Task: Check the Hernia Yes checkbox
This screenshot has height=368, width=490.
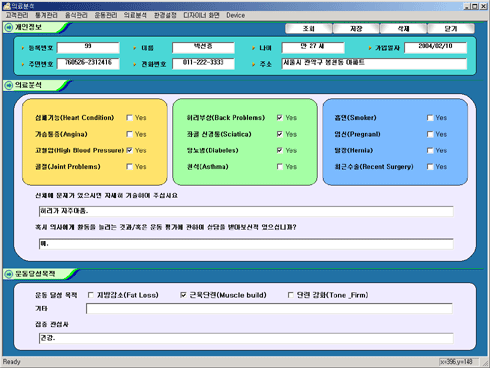Action: coord(430,150)
